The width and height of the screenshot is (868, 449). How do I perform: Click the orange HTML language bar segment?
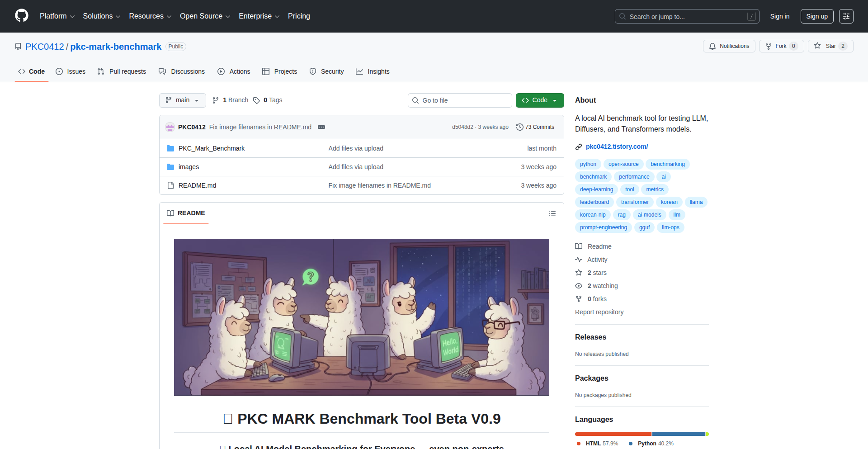point(613,434)
